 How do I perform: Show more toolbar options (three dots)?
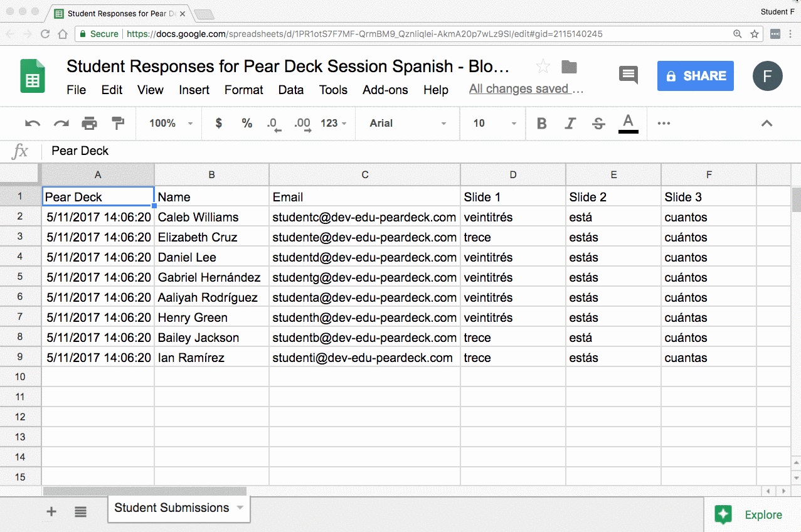(x=664, y=124)
